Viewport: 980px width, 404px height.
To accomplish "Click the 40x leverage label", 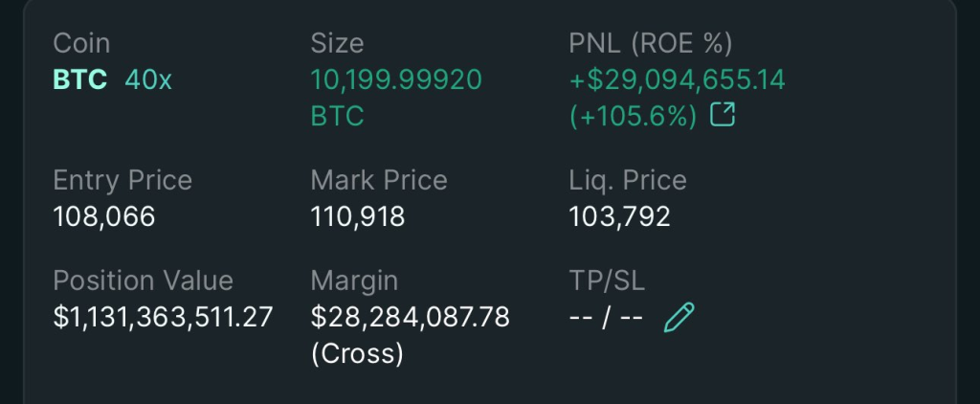I will pyautogui.click(x=148, y=80).
